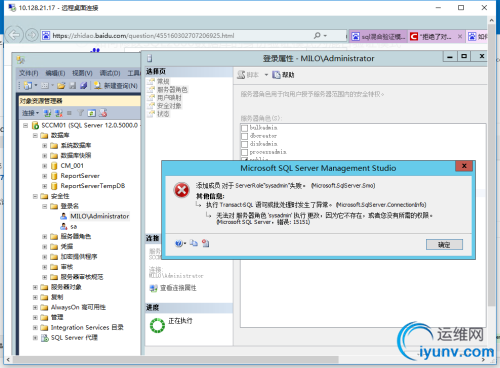Viewport: 500px width, 368px height.
Task: Click the copy message icon in error dialog
Action: click(x=194, y=243)
